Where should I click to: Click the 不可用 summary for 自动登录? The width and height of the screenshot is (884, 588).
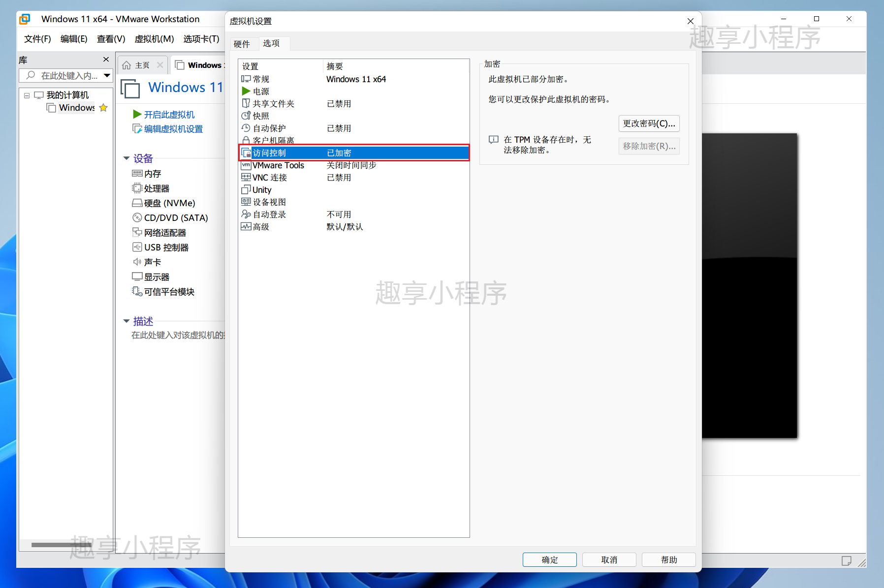pyautogui.click(x=339, y=215)
